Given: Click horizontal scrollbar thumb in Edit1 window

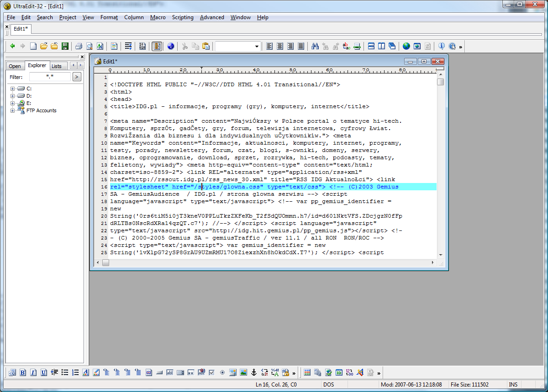Looking at the screenshot, I should click(x=105, y=263).
